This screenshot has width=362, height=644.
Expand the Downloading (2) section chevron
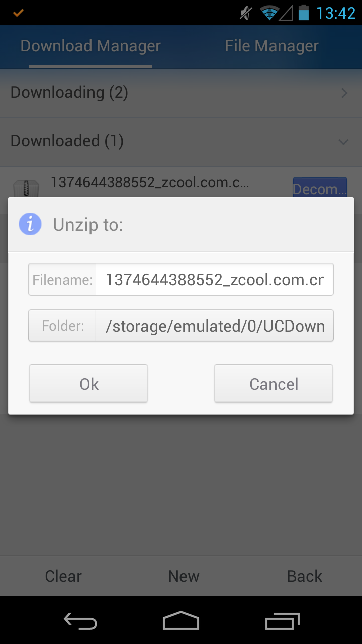tap(344, 93)
